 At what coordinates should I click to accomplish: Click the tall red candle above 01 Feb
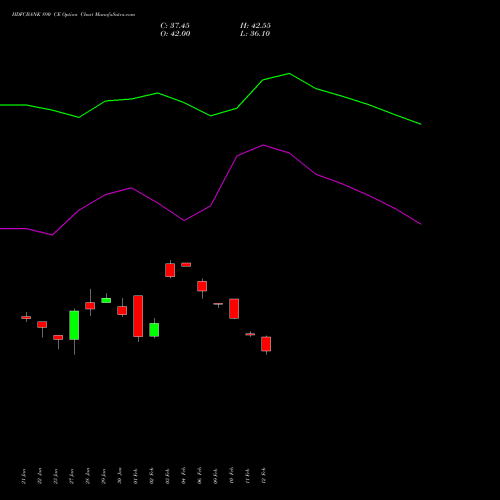point(138,316)
